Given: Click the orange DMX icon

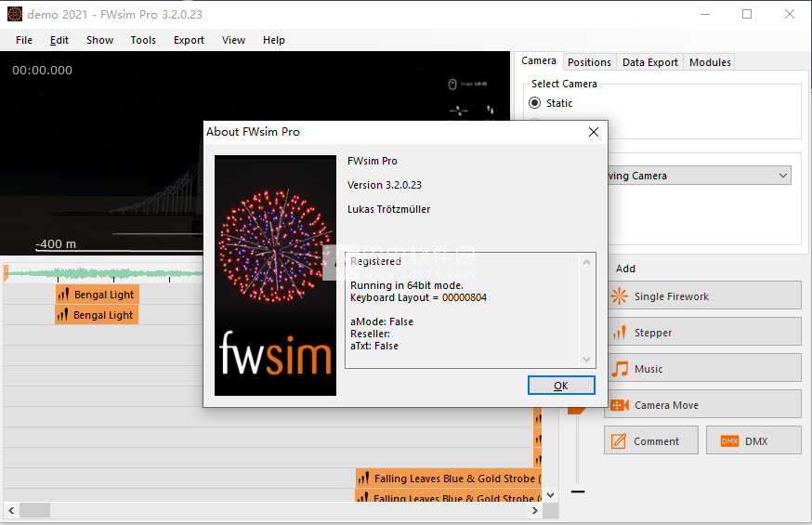Looking at the screenshot, I should tap(729, 441).
